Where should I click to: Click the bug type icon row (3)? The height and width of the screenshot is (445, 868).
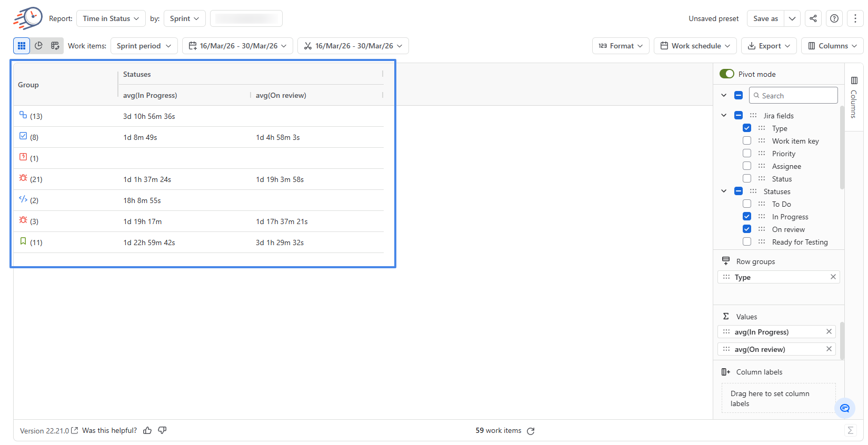tap(23, 220)
